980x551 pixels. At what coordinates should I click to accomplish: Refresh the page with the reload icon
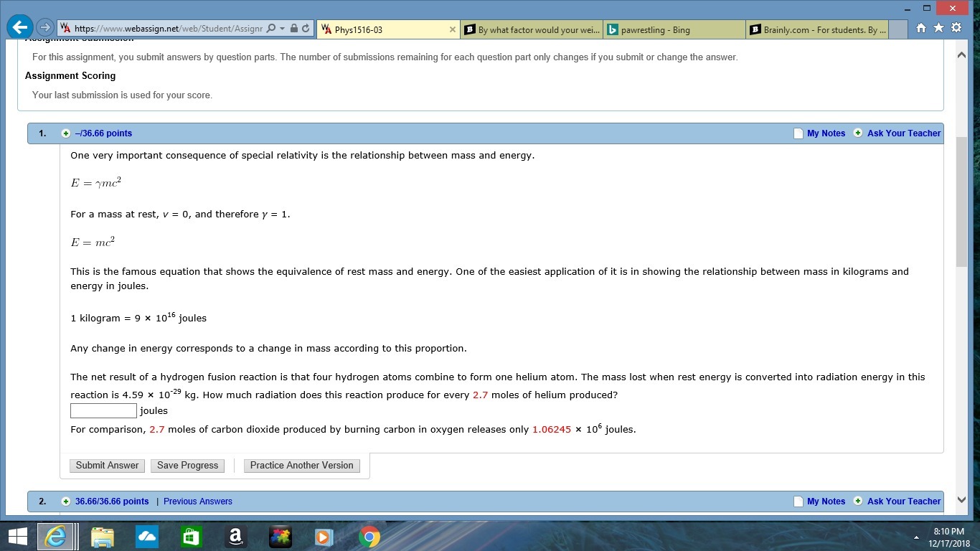306,29
